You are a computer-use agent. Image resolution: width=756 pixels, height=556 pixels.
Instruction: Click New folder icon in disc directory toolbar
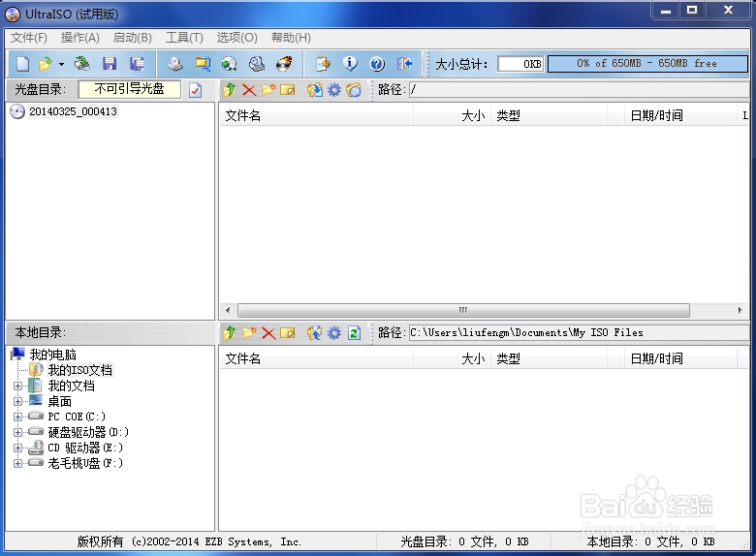[268, 90]
